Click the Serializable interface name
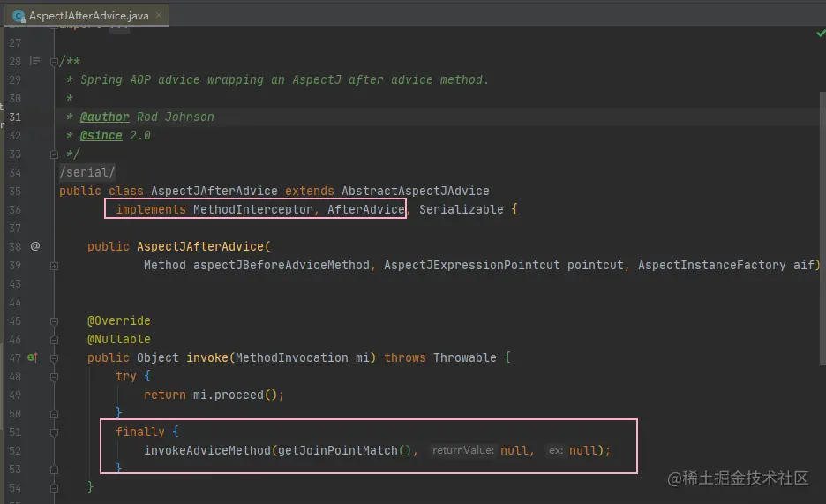826x504 pixels. pos(461,209)
